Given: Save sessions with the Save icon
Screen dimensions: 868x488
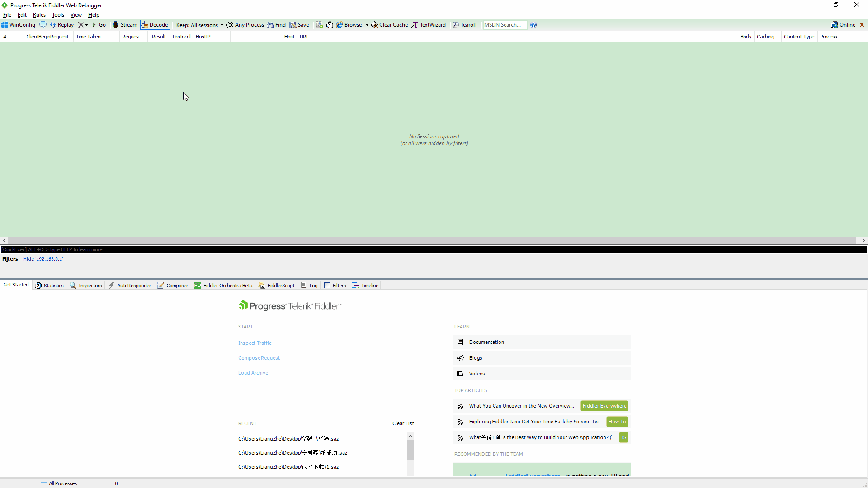Looking at the screenshot, I should pyautogui.click(x=299, y=25).
